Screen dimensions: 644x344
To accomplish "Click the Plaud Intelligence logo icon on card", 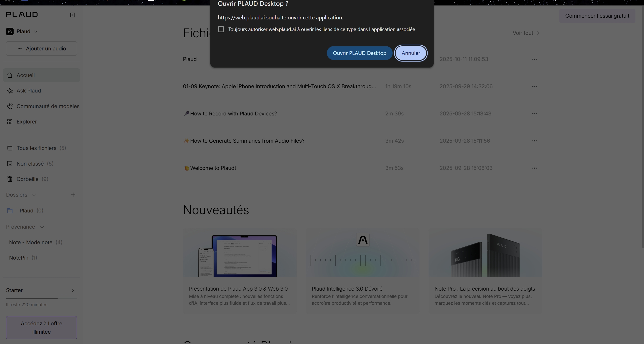I will click(x=363, y=240).
